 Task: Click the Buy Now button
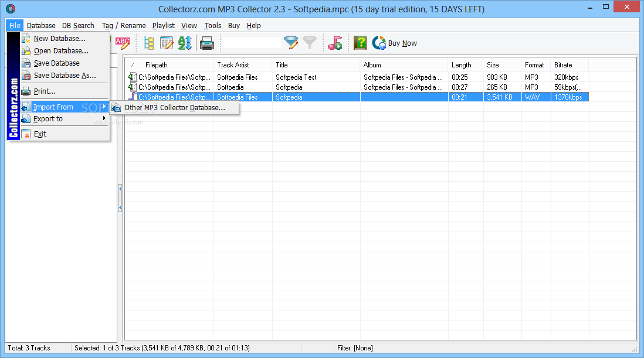[395, 43]
